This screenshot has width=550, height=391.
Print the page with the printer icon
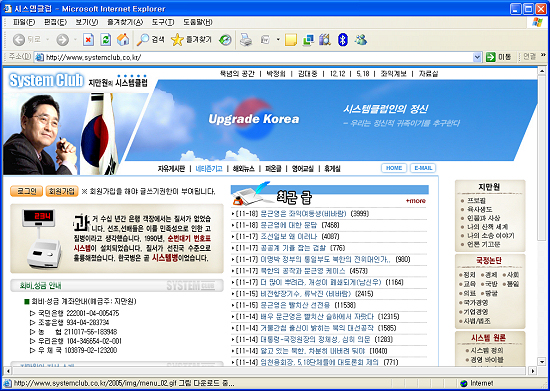click(x=246, y=40)
